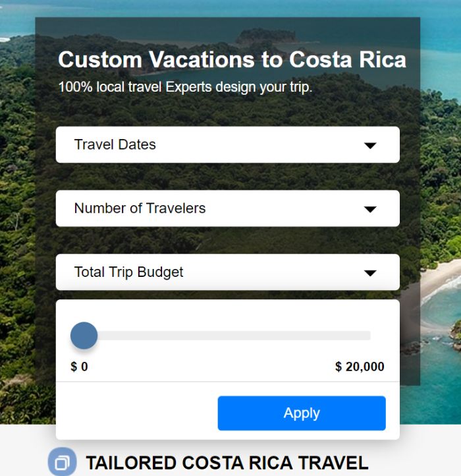
Task: Click the Tailored Costa Rica Travel heading
Action: tap(227, 463)
